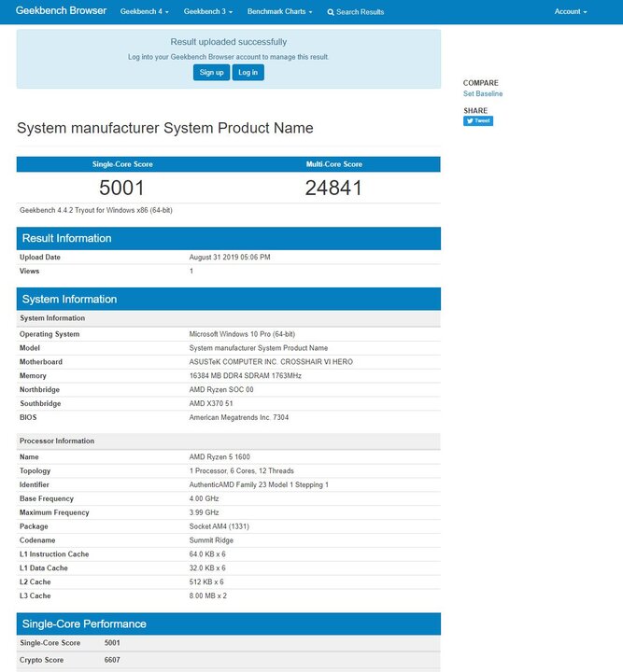This screenshot has width=623, height=672.
Task: Click the CROSSHAIR VI HERO motherboard value
Action: click(x=271, y=362)
